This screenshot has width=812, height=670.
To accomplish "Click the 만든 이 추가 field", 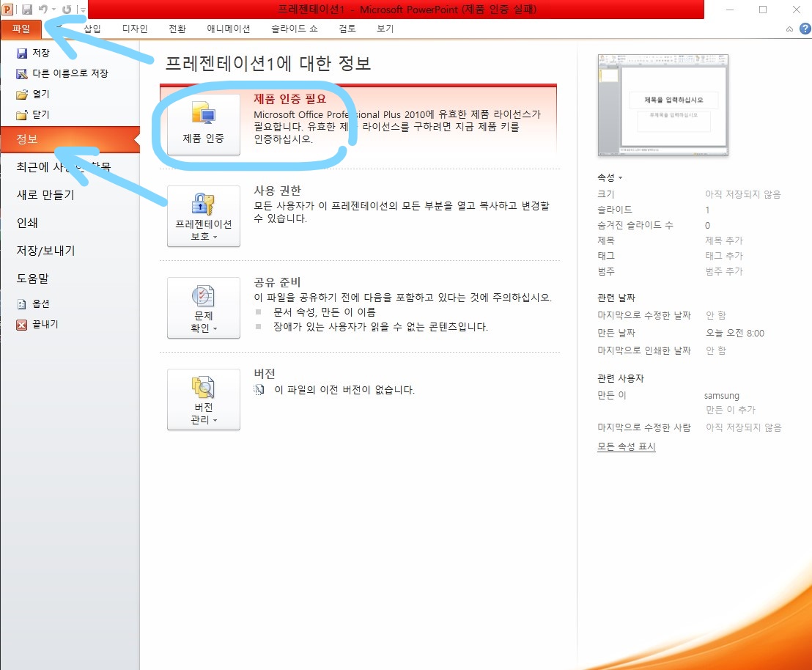I will (x=731, y=410).
